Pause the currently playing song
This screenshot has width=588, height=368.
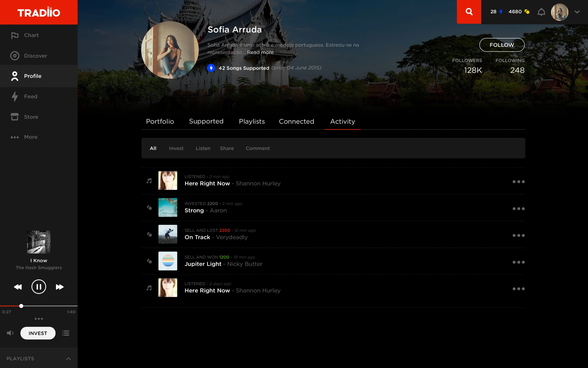(x=39, y=287)
